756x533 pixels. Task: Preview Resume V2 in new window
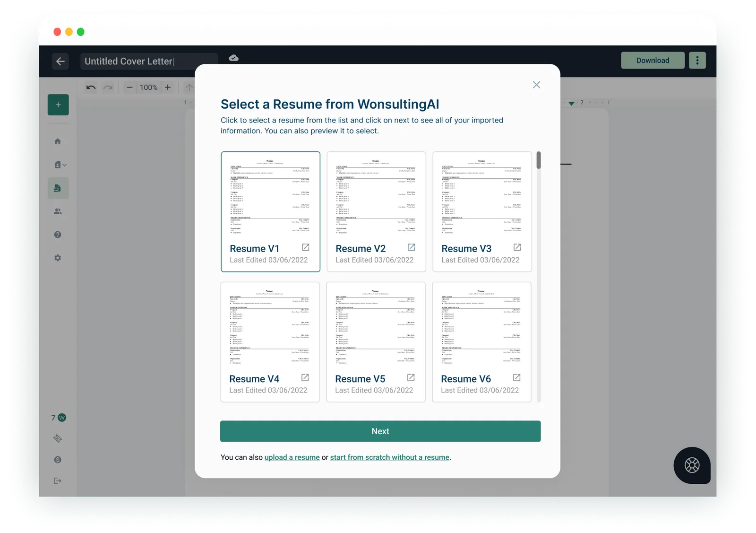pos(412,247)
